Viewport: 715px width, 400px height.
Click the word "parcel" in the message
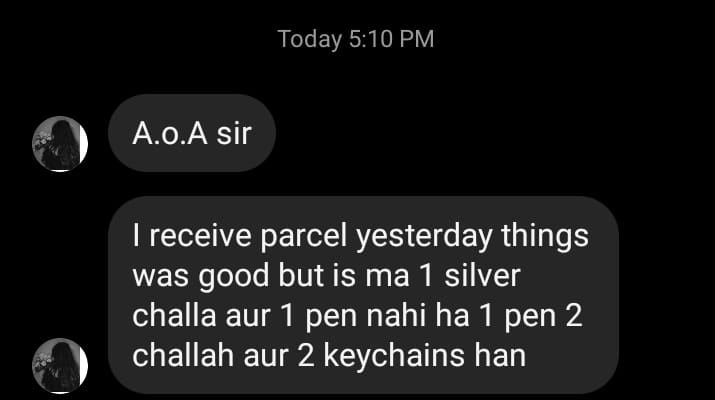[304, 236]
